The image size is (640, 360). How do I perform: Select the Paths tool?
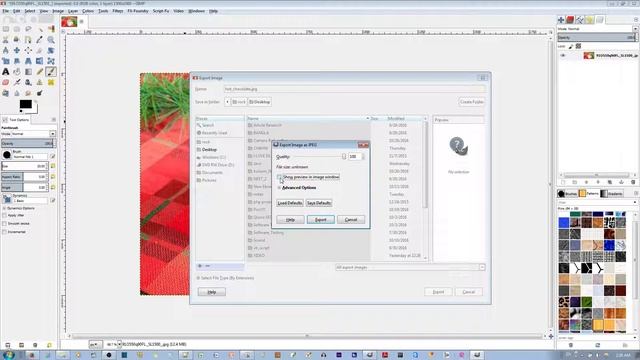(x=28, y=40)
